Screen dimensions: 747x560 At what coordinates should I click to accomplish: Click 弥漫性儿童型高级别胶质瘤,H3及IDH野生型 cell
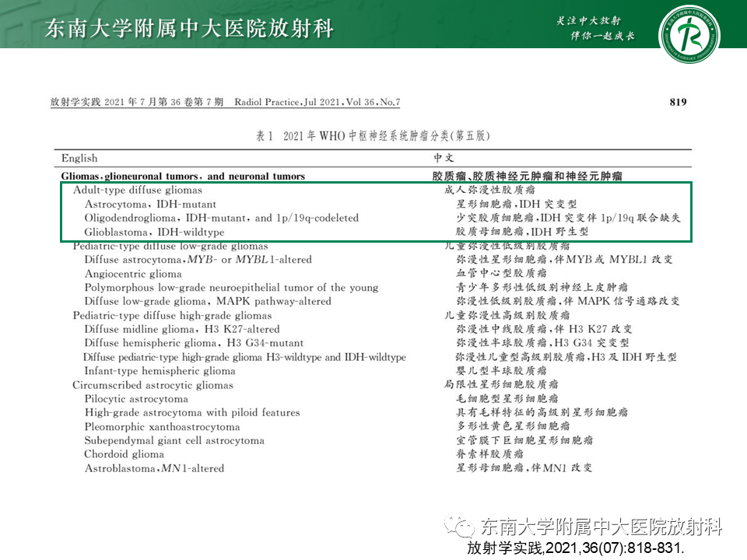(x=566, y=357)
